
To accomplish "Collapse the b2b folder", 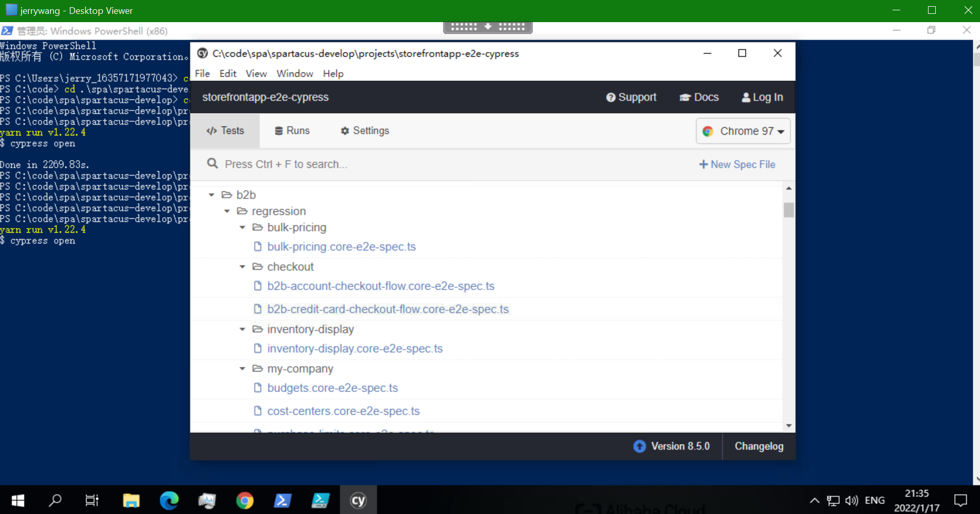I will (211, 195).
